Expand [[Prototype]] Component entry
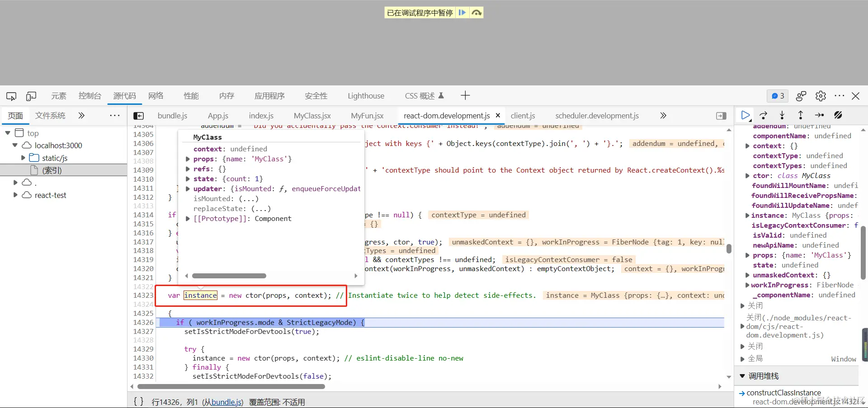 188,219
